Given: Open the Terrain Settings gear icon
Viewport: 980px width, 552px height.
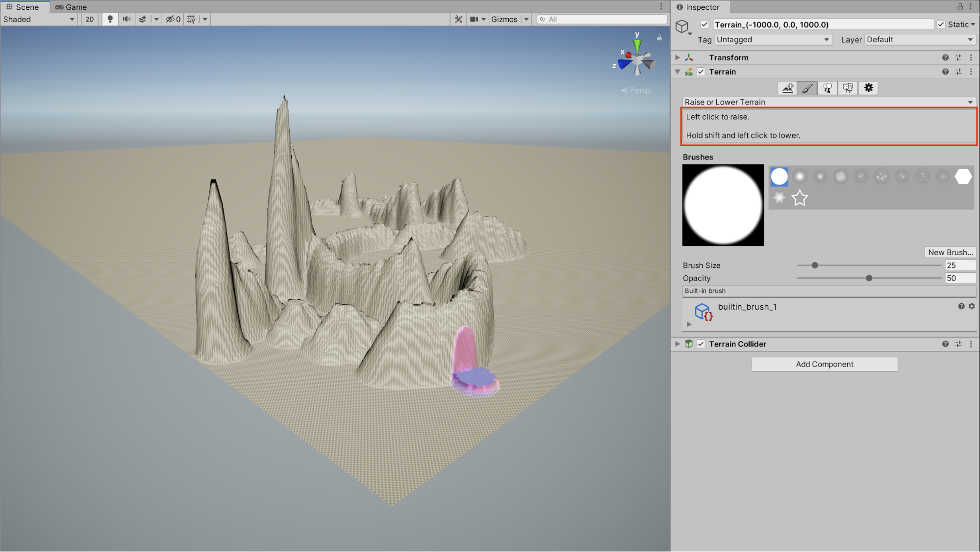Looking at the screenshot, I should [868, 88].
